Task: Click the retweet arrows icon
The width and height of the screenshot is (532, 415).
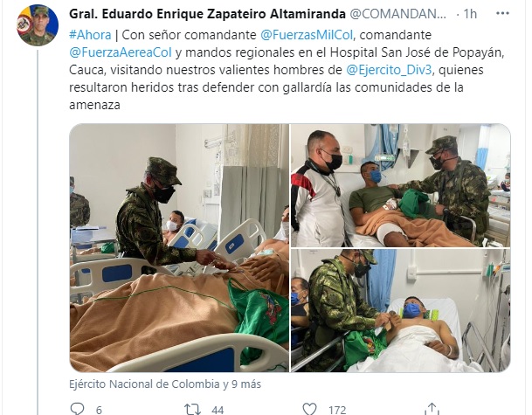Action: (192, 409)
